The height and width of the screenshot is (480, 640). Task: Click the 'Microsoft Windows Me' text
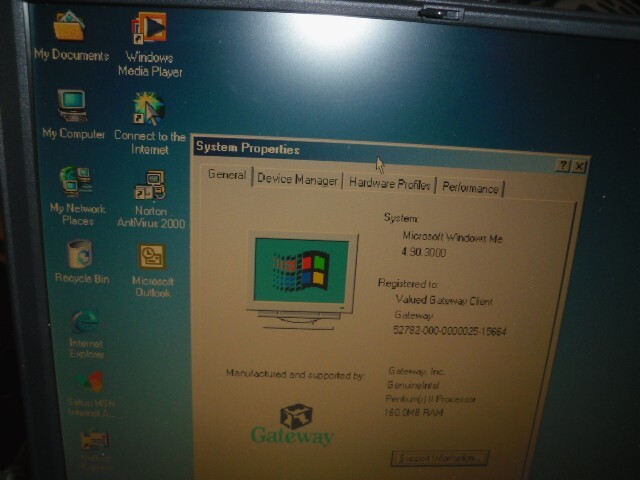coord(452,237)
